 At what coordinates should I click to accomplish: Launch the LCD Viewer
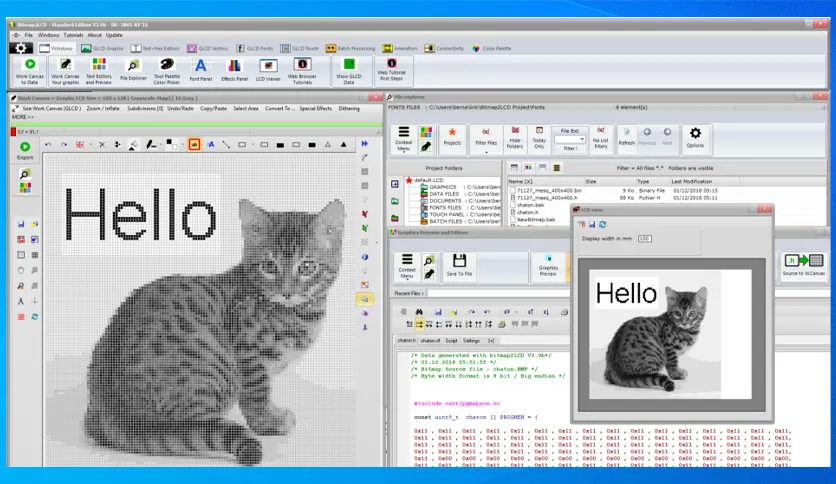268,70
